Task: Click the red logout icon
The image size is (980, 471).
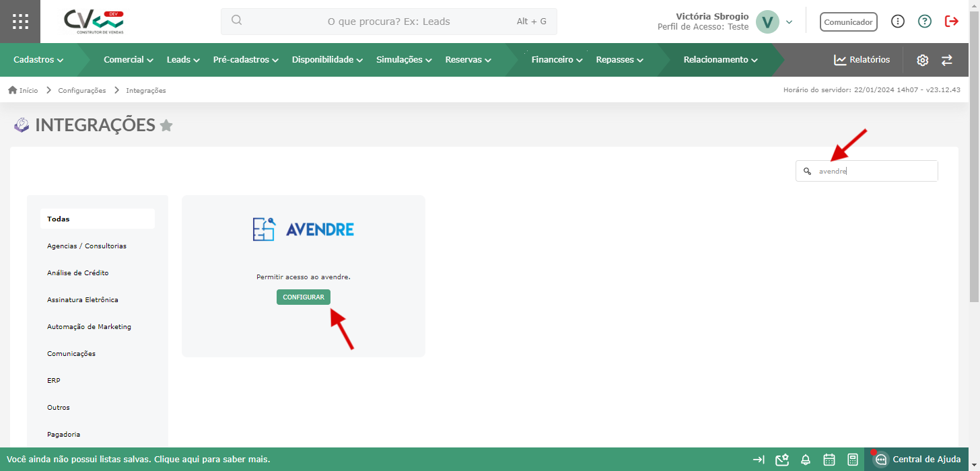Action: [x=952, y=22]
